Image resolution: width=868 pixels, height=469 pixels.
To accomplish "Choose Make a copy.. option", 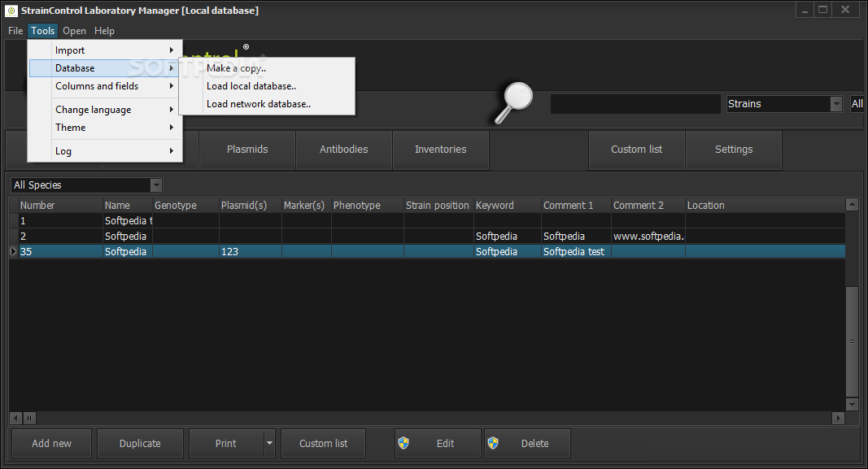I will (267, 68).
